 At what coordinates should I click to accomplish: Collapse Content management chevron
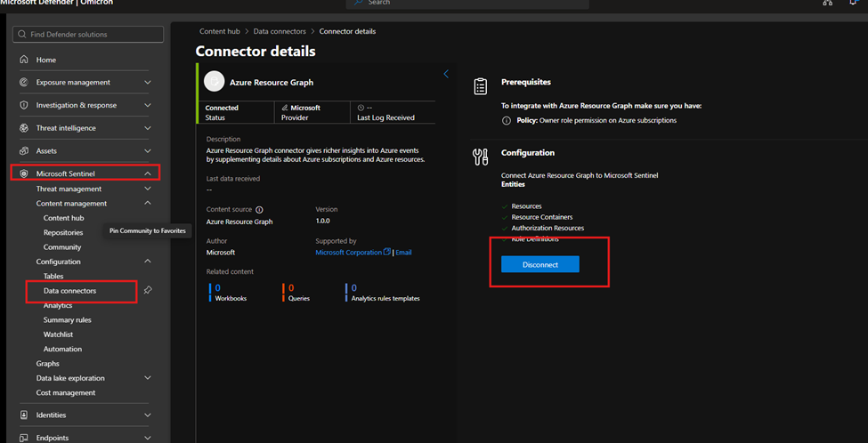click(147, 203)
